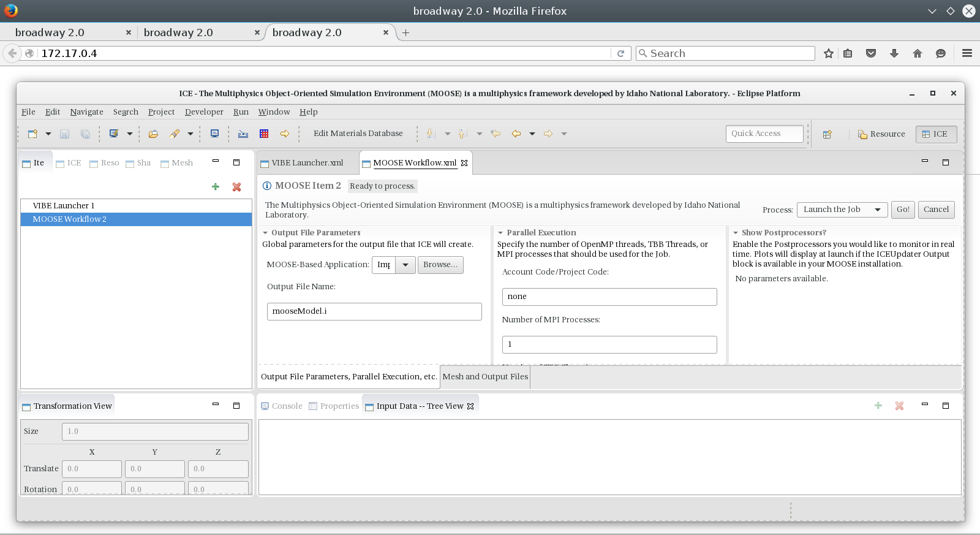Open the Window menu
The height and width of the screenshot is (535, 980).
click(274, 112)
